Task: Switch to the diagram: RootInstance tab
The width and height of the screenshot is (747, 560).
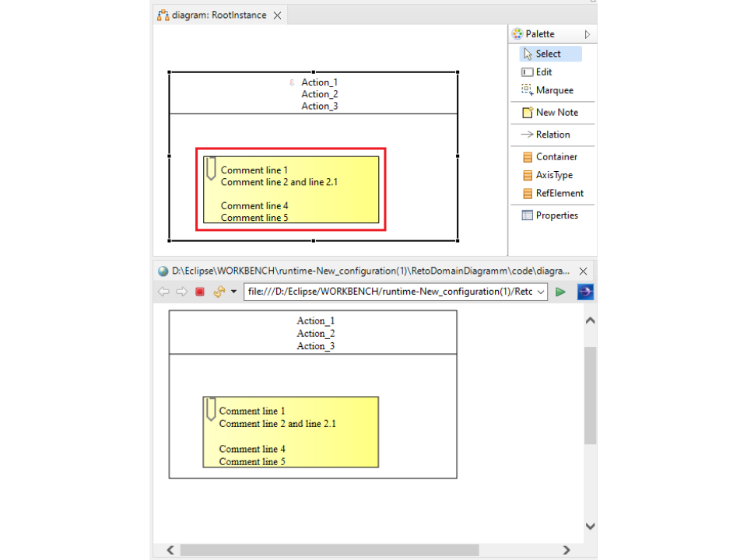Action: pos(219,15)
